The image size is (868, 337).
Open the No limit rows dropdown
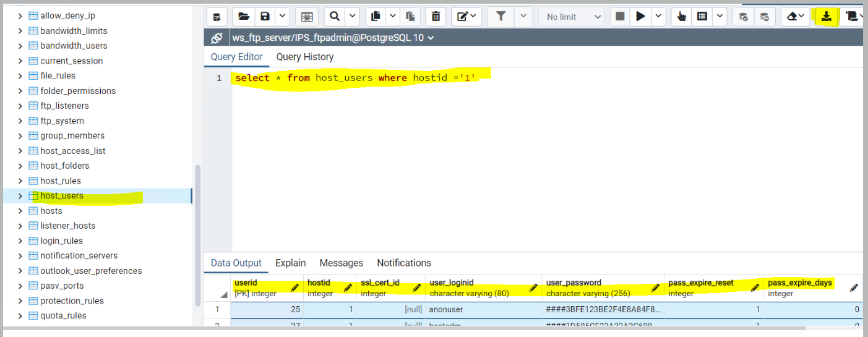(572, 17)
